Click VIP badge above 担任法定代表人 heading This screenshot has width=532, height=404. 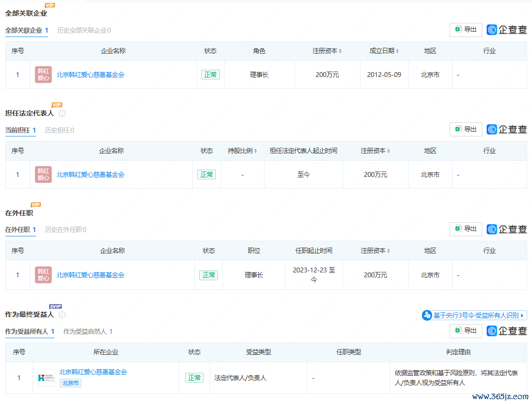[57, 105]
